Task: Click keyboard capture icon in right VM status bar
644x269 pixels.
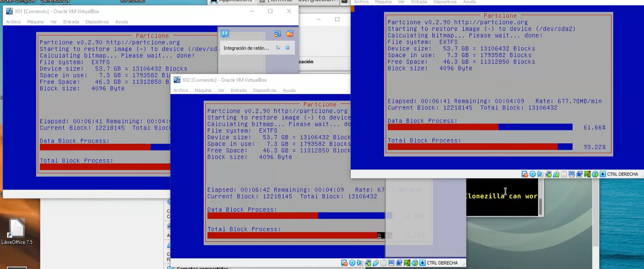Action: coord(603,174)
